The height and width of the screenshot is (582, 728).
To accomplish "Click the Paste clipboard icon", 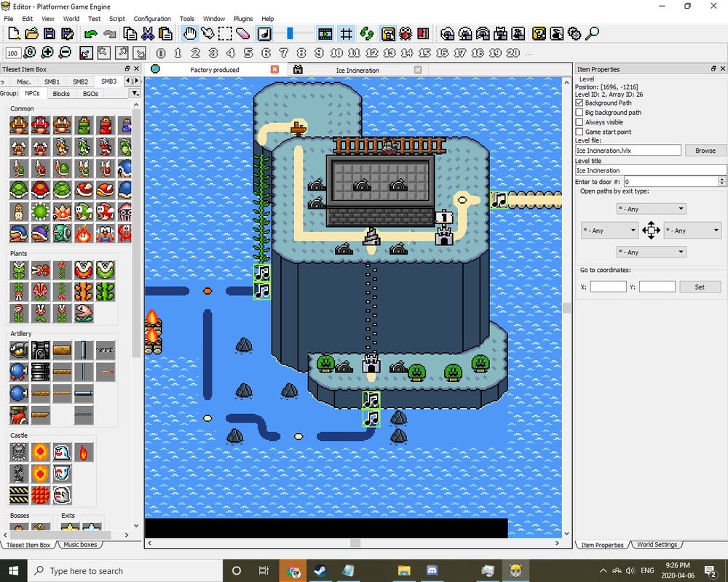I will 165,33.
